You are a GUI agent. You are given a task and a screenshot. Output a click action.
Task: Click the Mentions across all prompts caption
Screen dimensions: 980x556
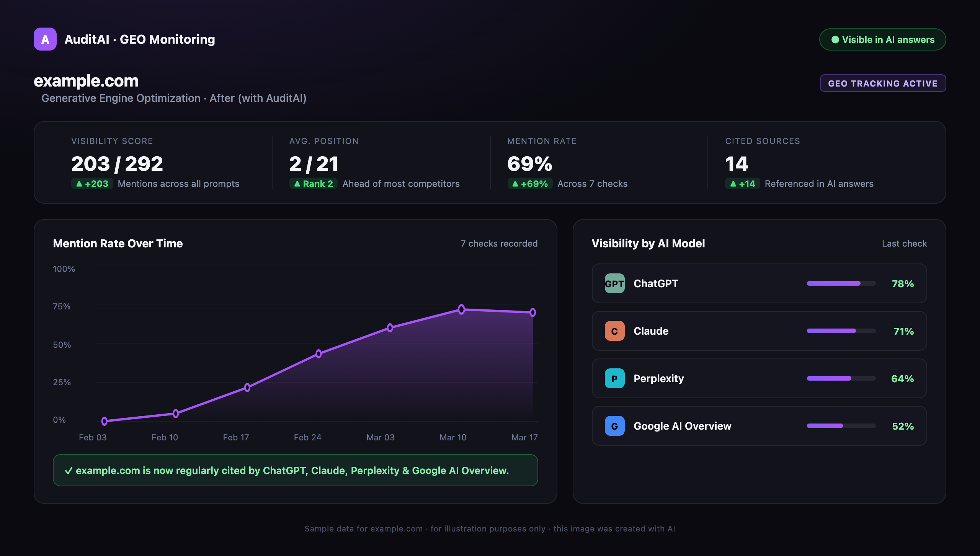click(x=178, y=184)
